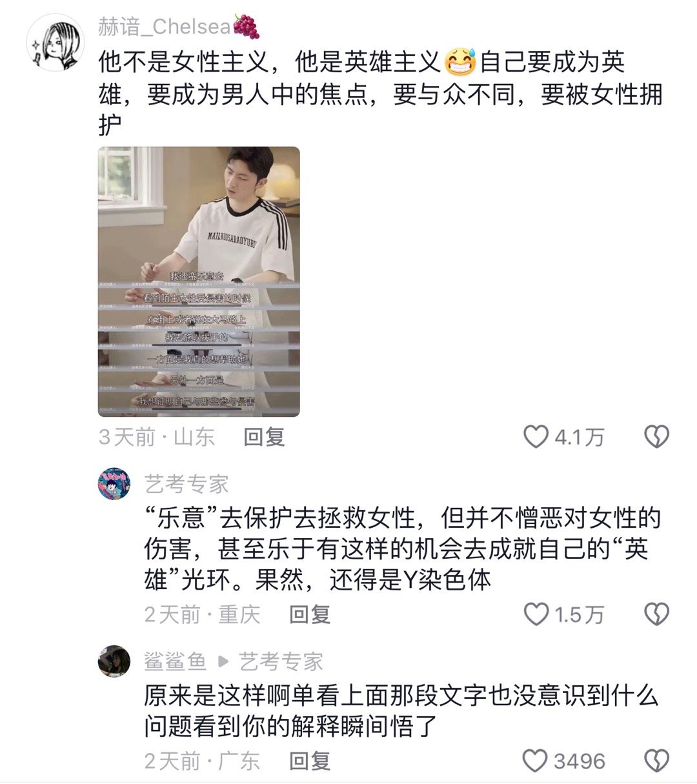697x784 pixels.
Task: Tap the reply text starting 原来是这样啊
Action: 401,711
